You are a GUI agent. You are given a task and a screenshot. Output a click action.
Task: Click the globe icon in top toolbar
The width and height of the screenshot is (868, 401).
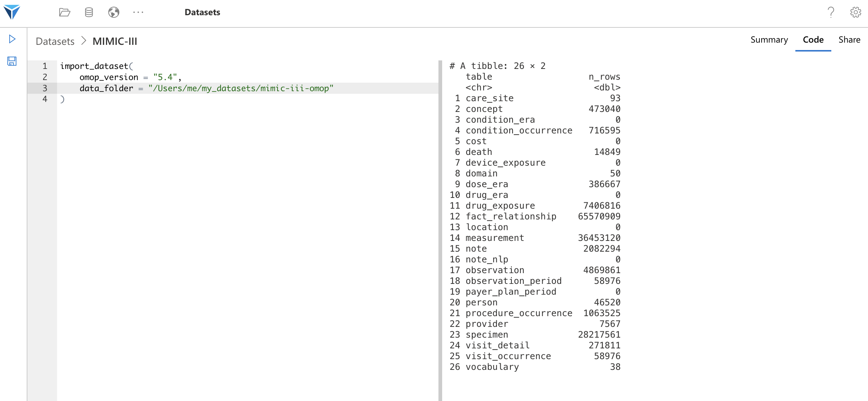114,12
